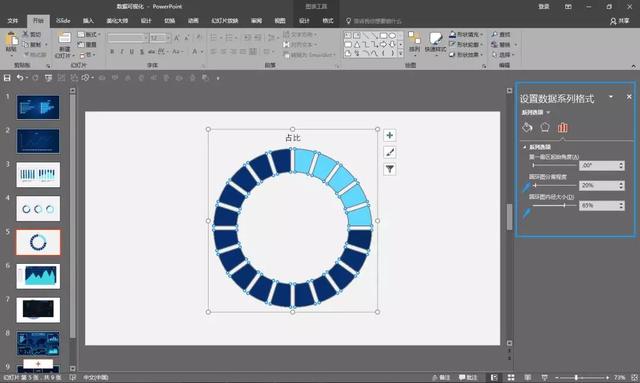Toggle Italic formatting in the ribbon
This screenshot has height=383, width=640.
[x=122, y=51]
